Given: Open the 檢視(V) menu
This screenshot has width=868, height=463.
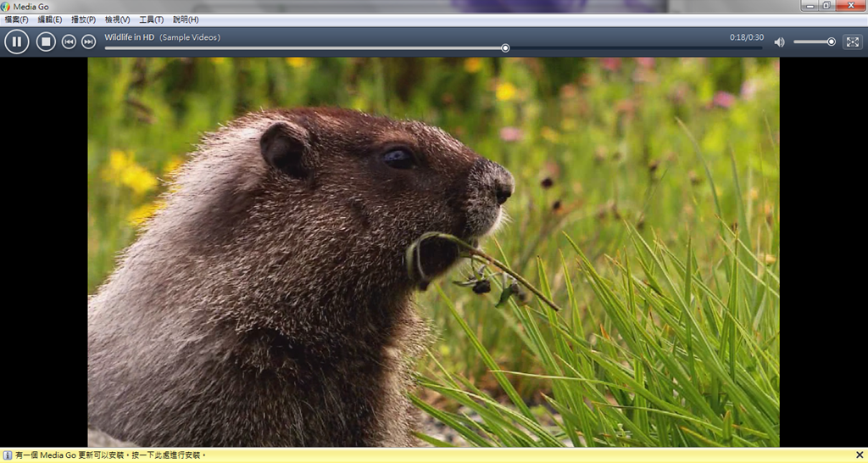Looking at the screenshot, I should (117, 20).
